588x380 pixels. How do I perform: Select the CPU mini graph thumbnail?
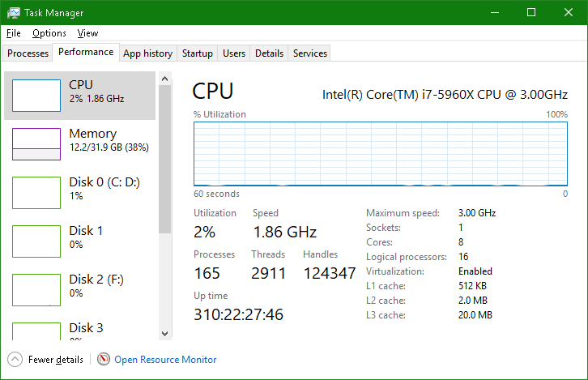(36, 96)
